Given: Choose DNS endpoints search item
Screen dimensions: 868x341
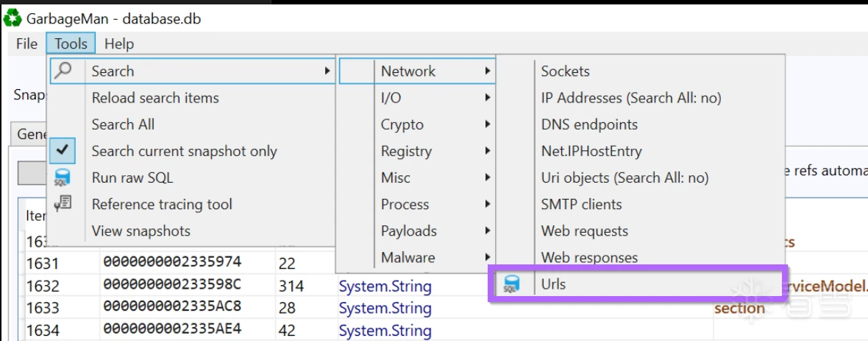Looking at the screenshot, I should pos(589,124).
